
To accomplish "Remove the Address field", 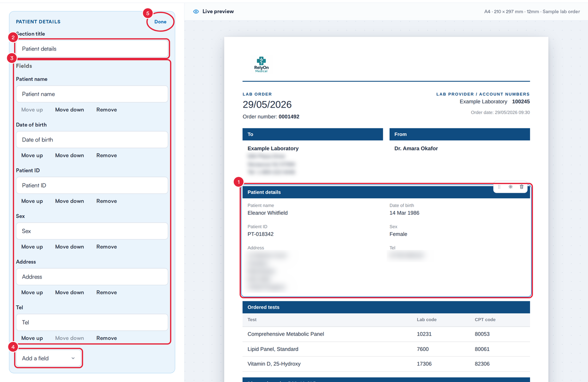I will click(107, 292).
